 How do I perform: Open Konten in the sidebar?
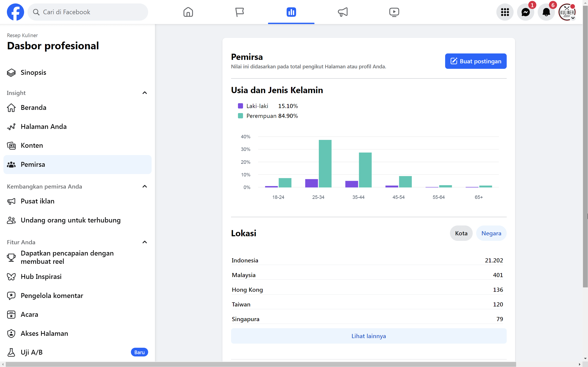[x=32, y=145]
